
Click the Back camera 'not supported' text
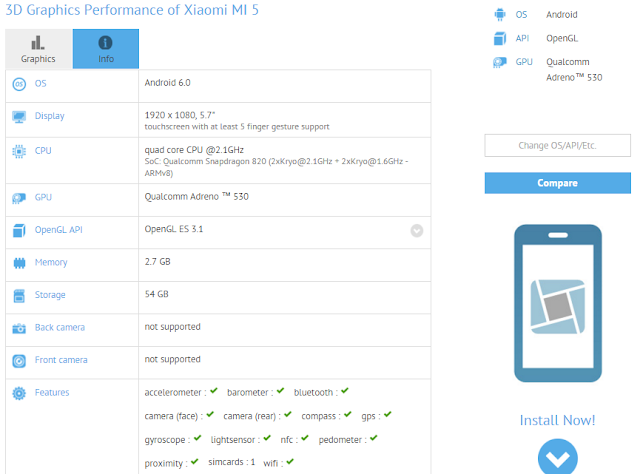pyautogui.click(x=172, y=327)
